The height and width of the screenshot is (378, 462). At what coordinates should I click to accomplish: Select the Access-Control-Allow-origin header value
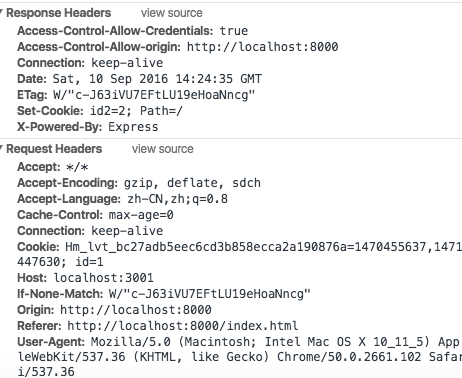262,47
